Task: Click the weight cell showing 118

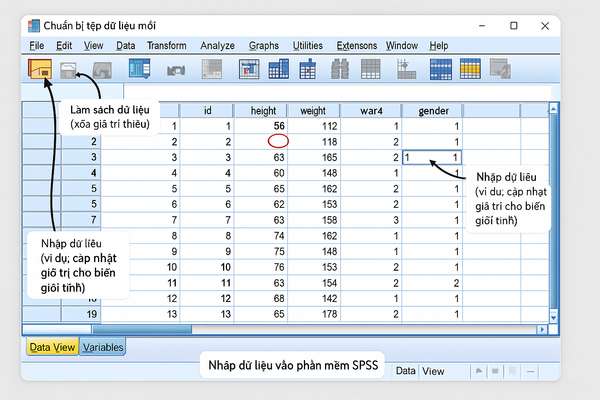Action: [314, 142]
